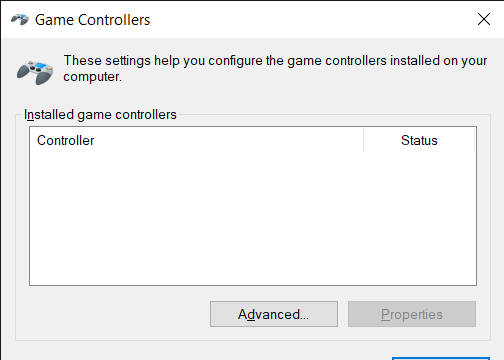Open the Advanced... settings button
504x360 pixels.
[x=274, y=314]
